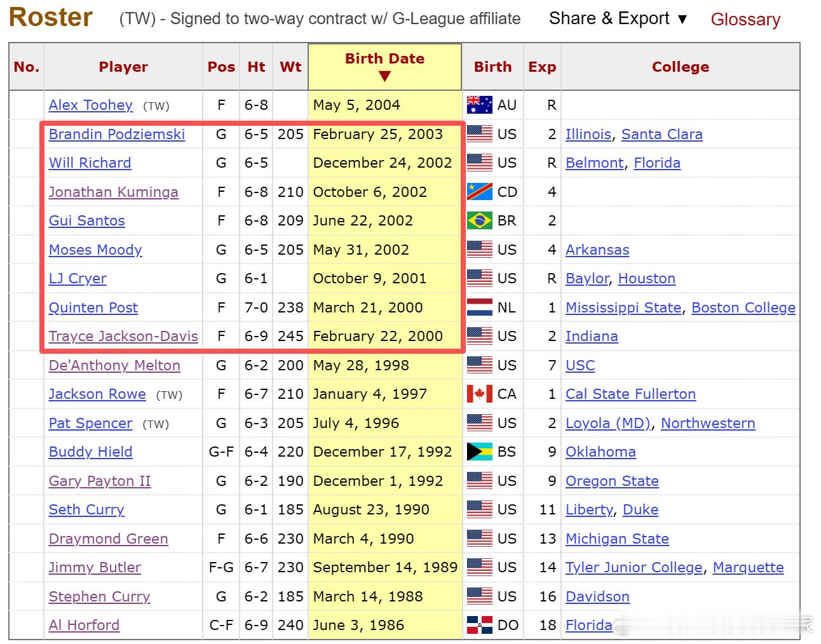The width and height of the screenshot is (821, 644).
Task: Click the US flag in Stephen Curry's row
Action: tap(479, 596)
